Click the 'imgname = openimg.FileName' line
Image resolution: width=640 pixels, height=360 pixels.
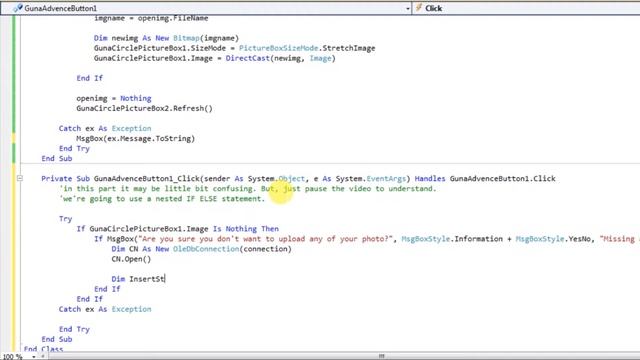click(x=151, y=18)
